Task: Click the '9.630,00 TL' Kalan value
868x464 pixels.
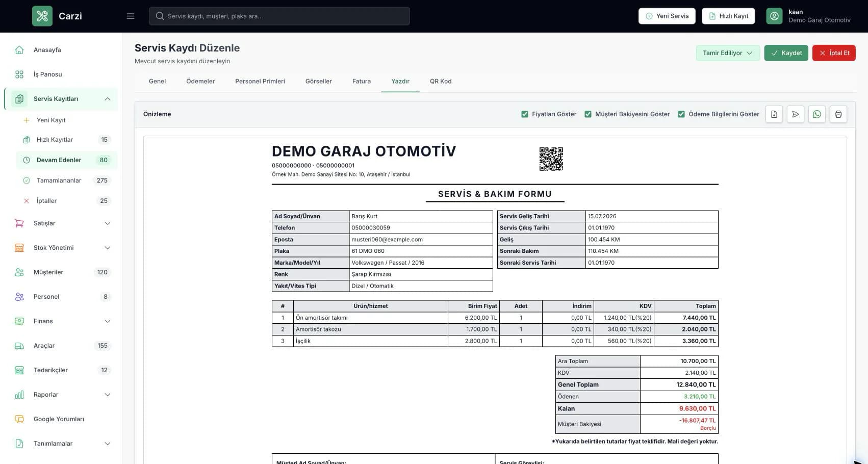Action: pyautogui.click(x=697, y=409)
